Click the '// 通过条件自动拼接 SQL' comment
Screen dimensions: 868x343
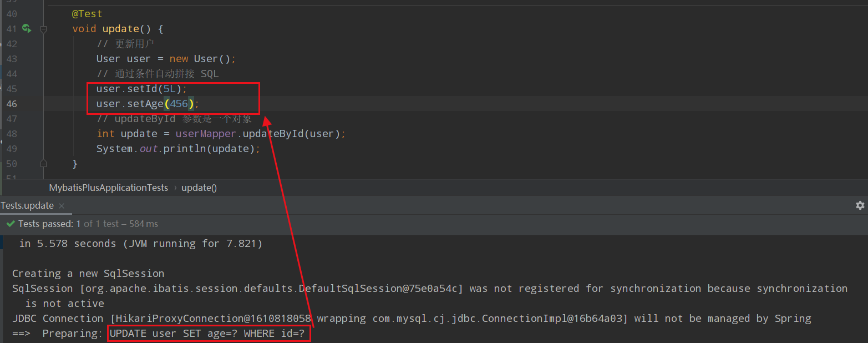tap(158, 74)
